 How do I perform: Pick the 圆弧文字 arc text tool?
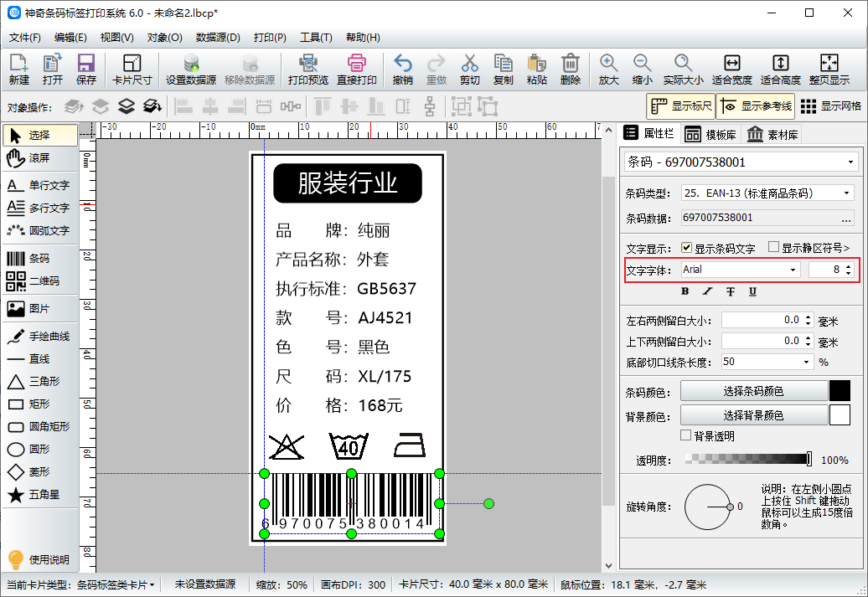(x=40, y=231)
